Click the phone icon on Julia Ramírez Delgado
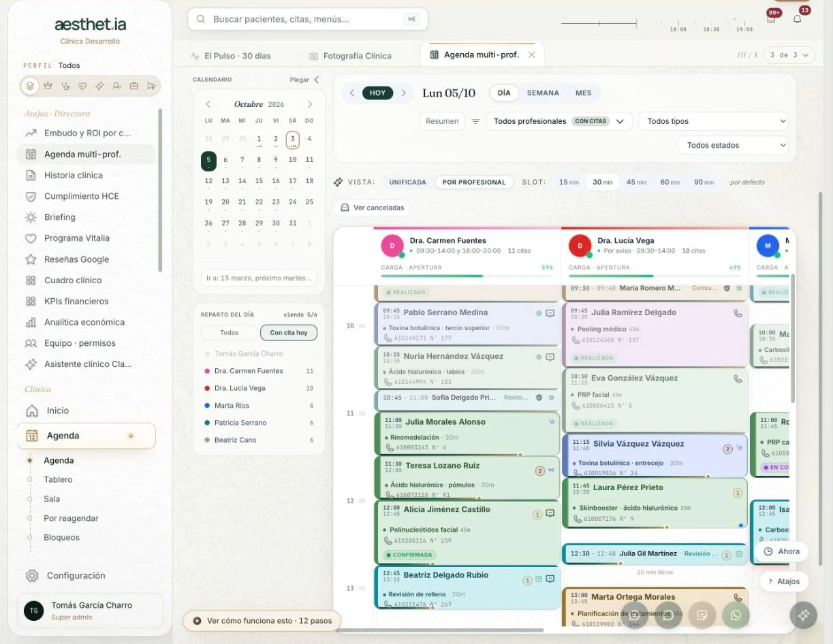Viewport: 833px width, 644px height. pos(738,313)
